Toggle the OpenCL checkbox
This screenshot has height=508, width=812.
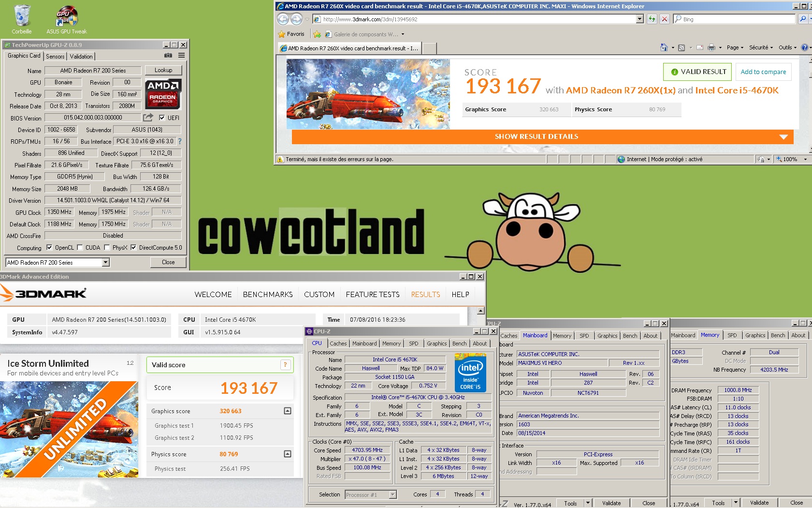49,247
